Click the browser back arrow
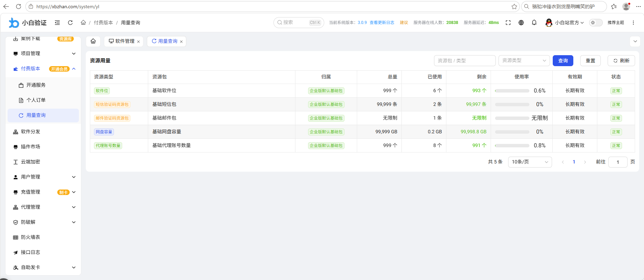The width and height of the screenshot is (644, 280). (x=6, y=7)
